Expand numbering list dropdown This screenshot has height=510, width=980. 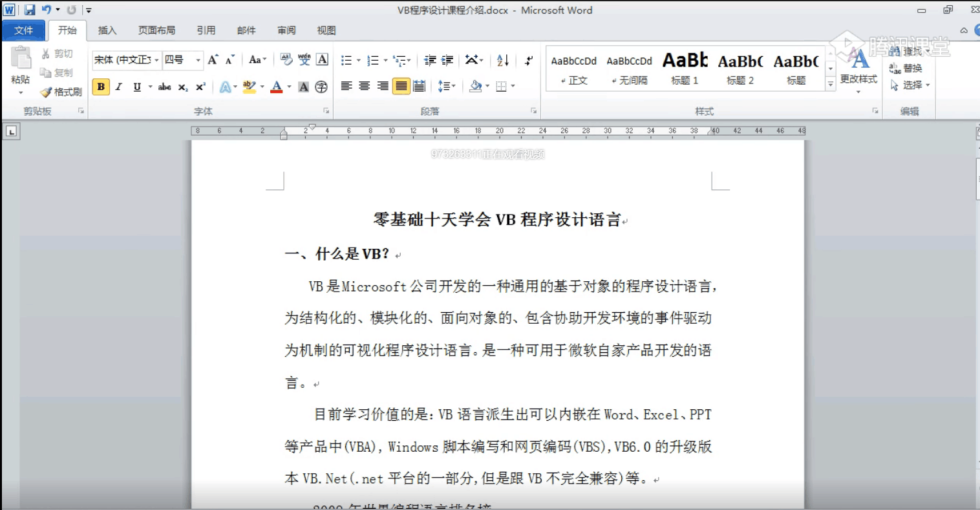[x=386, y=61]
